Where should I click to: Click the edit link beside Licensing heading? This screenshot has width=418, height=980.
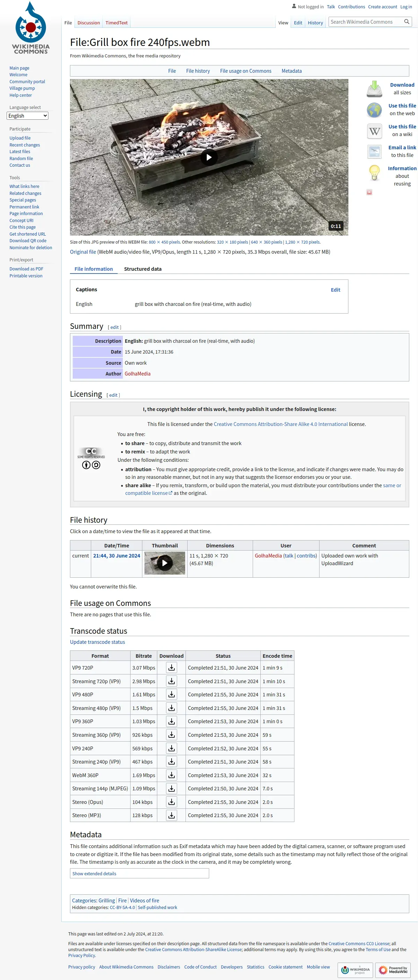click(x=113, y=395)
